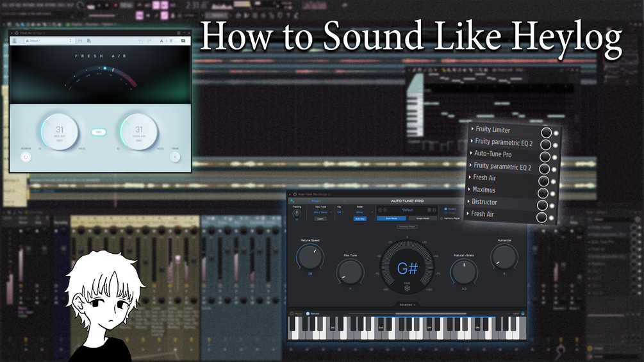644x362 pixels.
Task: Click the Flex Tune knob
Action: pos(350,272)
